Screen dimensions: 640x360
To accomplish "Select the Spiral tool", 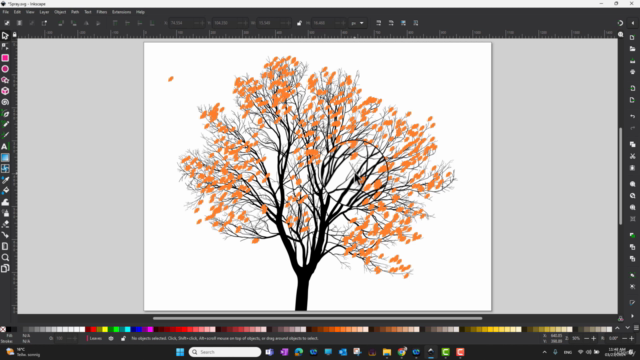I will point(5,102).
